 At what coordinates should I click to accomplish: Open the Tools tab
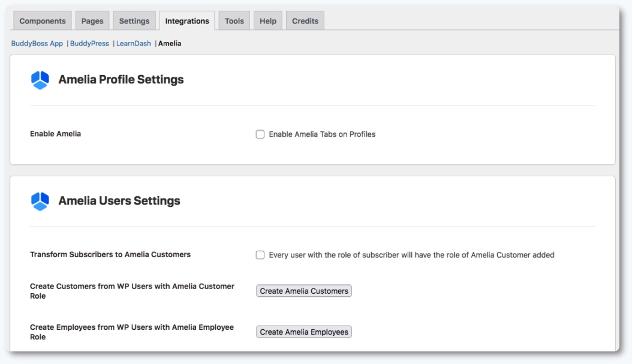pyautogui.click(x=234, y=20)
